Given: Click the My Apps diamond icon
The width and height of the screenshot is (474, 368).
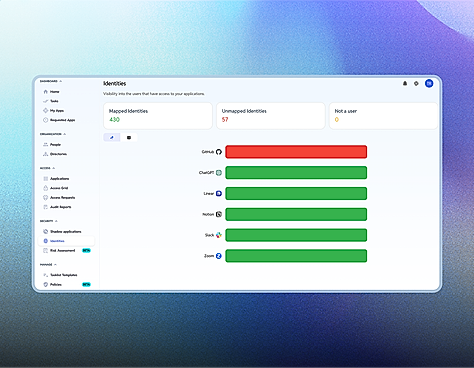Looking at the screenshot, I should point(46,110).
